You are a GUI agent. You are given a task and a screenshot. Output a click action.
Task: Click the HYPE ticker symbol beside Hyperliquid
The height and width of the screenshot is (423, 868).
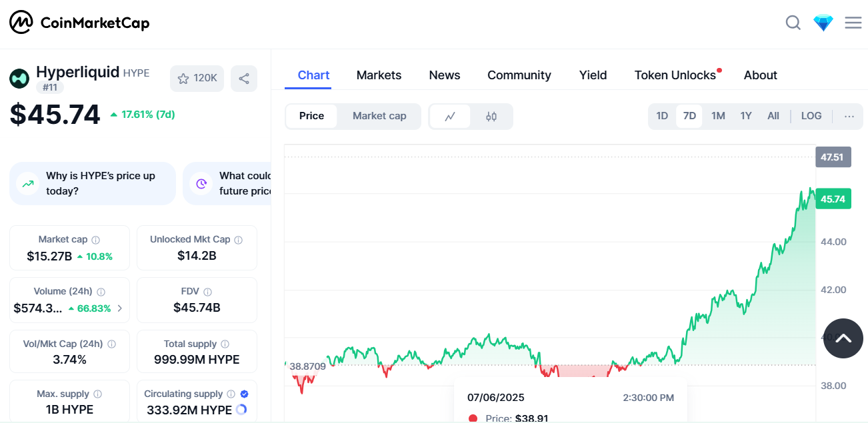point(137,73)
